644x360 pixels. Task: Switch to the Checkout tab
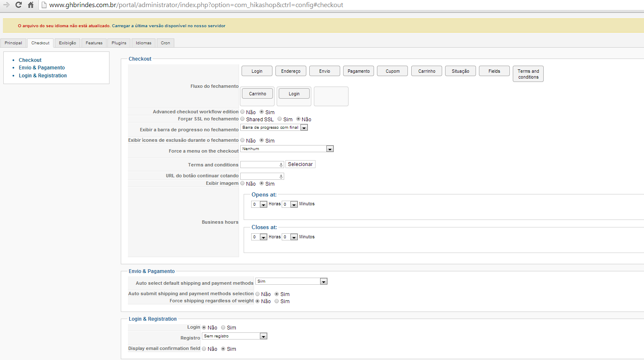coord(41,43)
